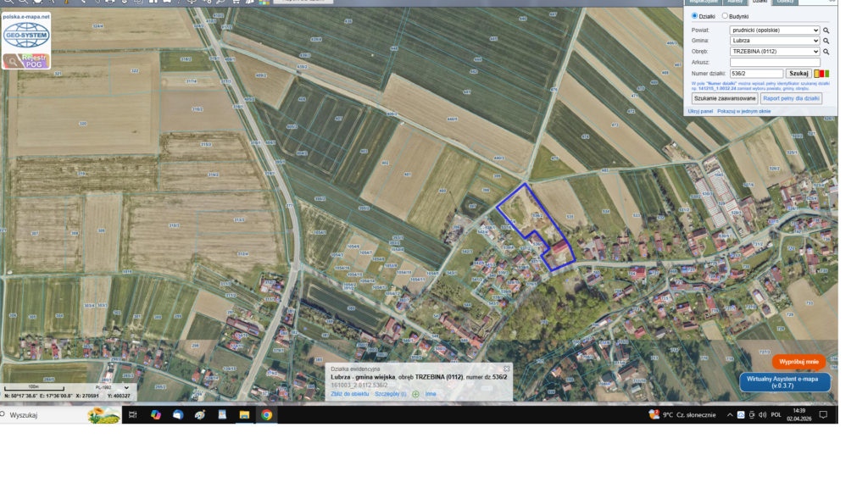Click magnifier icon next to Obręb field
This screenshot has height=488, width=868.
pos(826,52)
